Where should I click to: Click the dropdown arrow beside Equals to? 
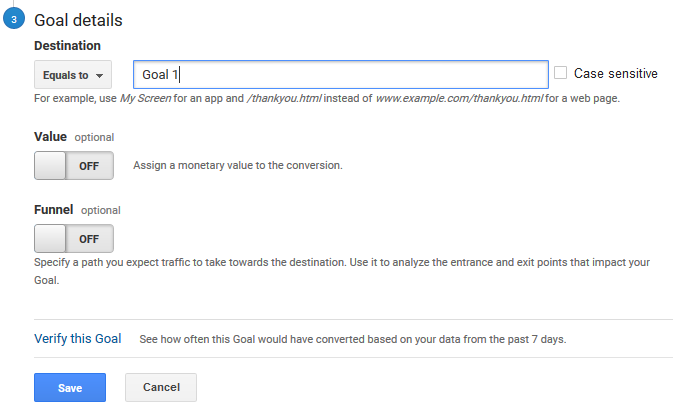100,76
